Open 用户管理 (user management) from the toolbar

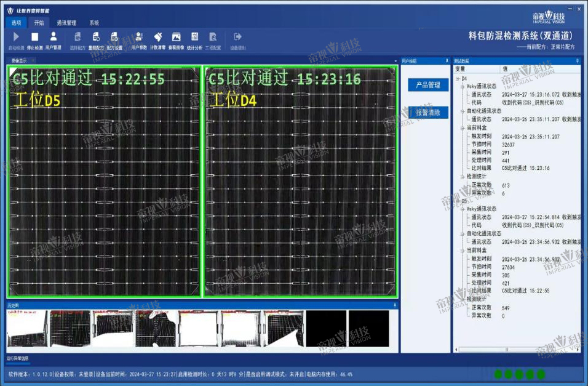(54, 39)
